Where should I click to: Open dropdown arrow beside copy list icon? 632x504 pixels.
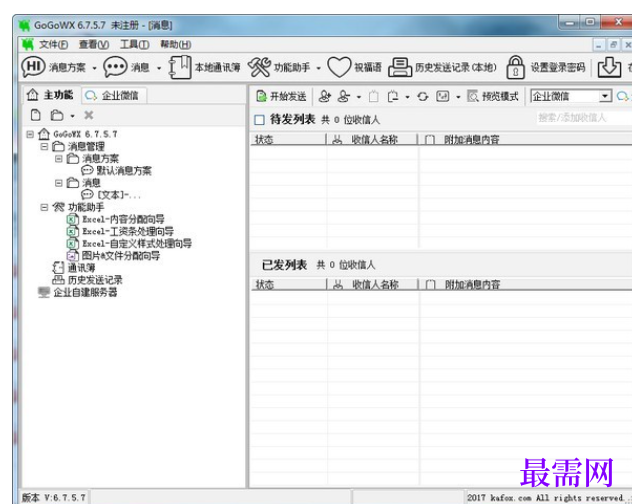[407, 97]
